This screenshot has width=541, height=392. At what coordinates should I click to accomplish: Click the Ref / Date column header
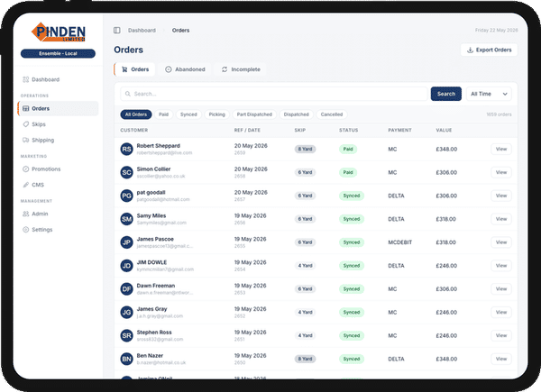click(247, 131)
